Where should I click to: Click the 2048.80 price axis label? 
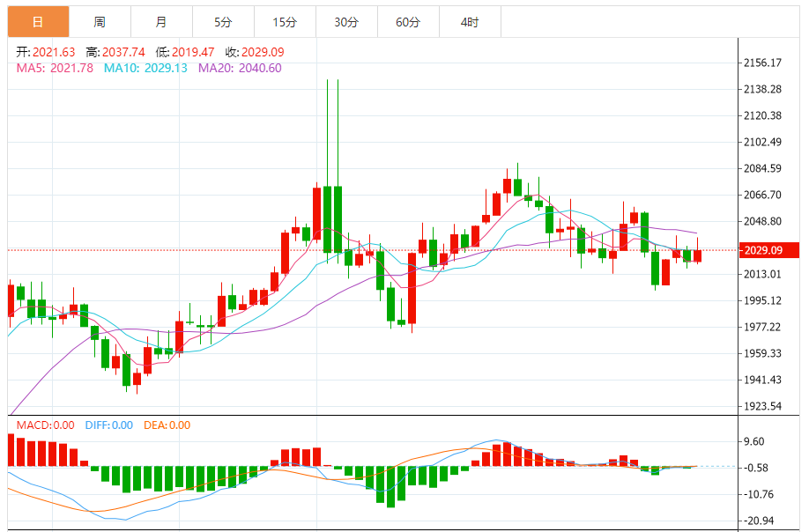pyautogui.click(x=762, y=221)
